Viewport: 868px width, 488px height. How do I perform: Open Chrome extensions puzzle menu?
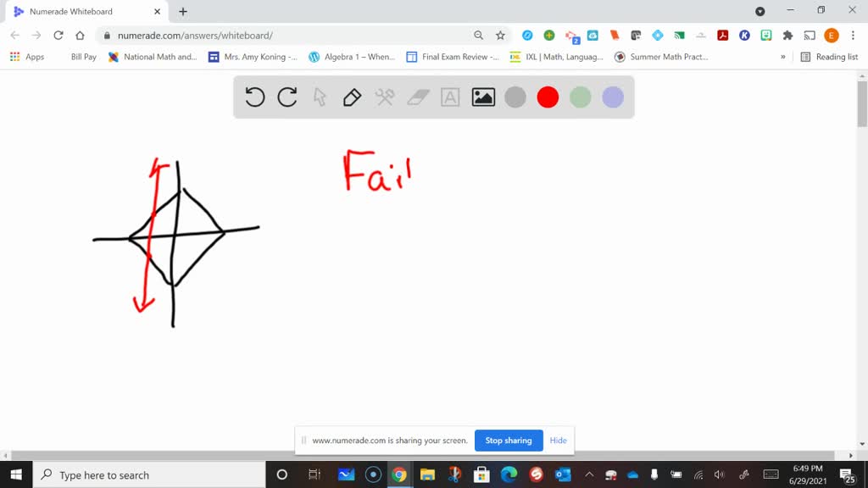pyautogui.click(x=787, y=36)
